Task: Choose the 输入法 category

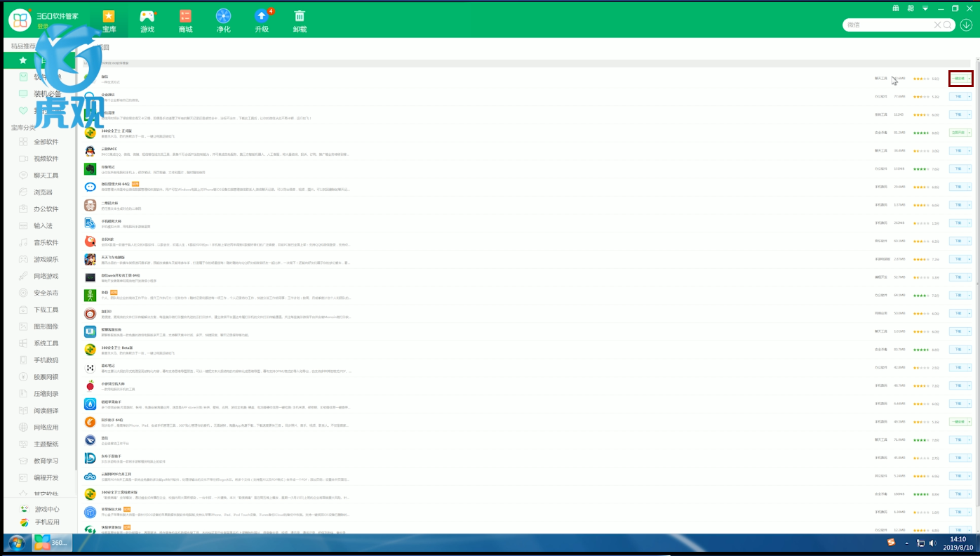Action: coord(43,226)
